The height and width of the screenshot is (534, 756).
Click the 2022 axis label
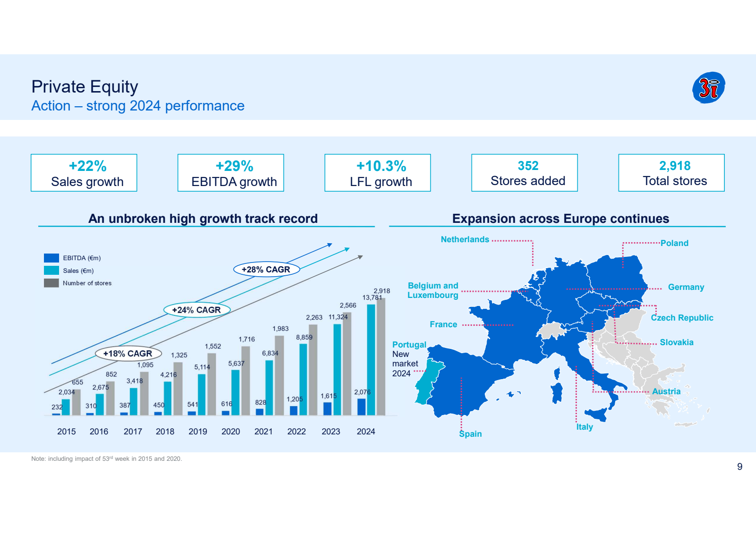(297, 432)
